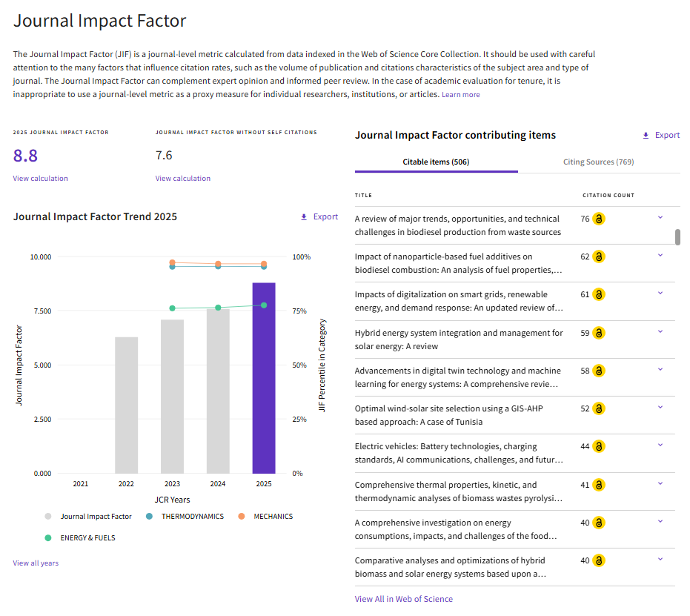Viewport: 690px width, 616px height.
Task: Expand the digital twin technology article row
Action: 660,370
